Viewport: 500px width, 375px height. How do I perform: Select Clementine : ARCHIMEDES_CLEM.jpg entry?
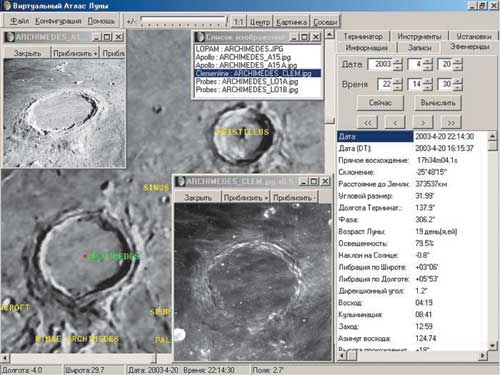click(257, 73)
